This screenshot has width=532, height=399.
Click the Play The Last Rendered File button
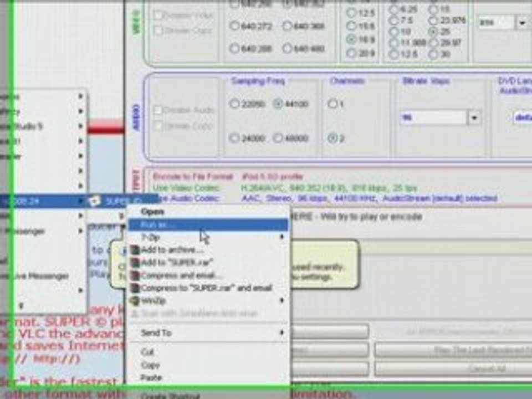[453, 350]
